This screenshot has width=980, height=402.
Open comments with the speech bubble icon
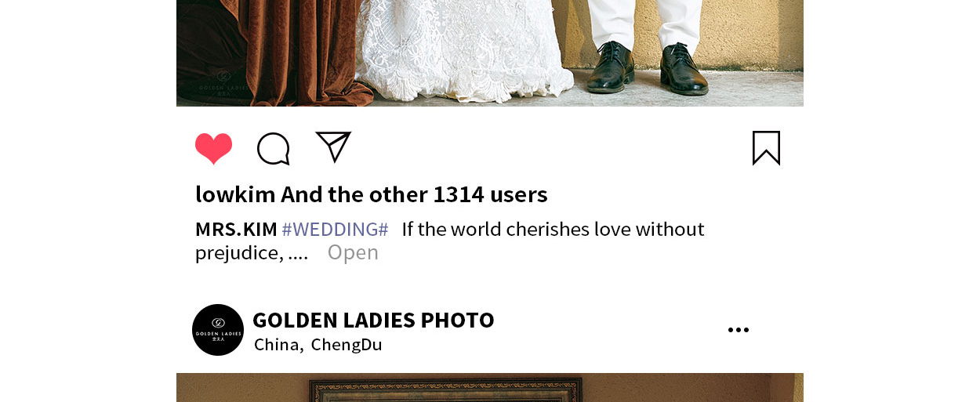tap(274, 149)
